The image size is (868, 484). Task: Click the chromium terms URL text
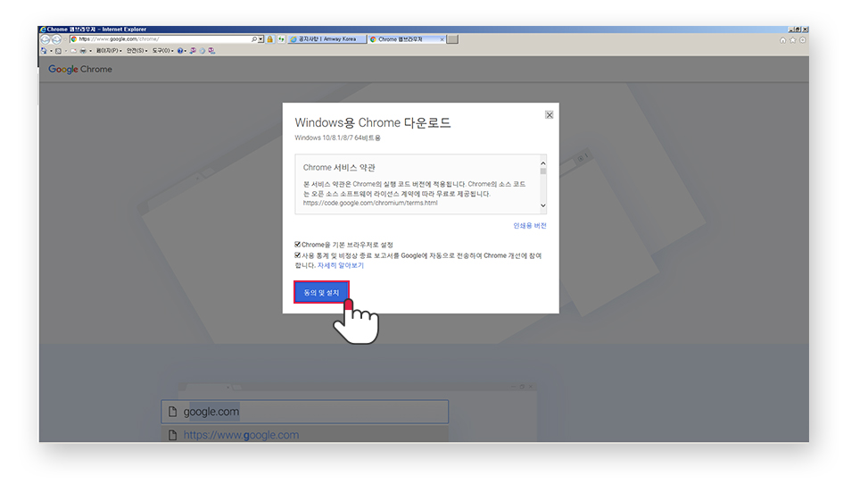click(x=370, y=203)
